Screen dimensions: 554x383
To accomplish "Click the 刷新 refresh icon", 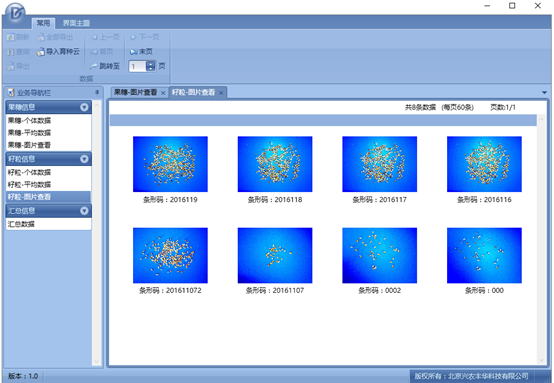I will 11,37.
